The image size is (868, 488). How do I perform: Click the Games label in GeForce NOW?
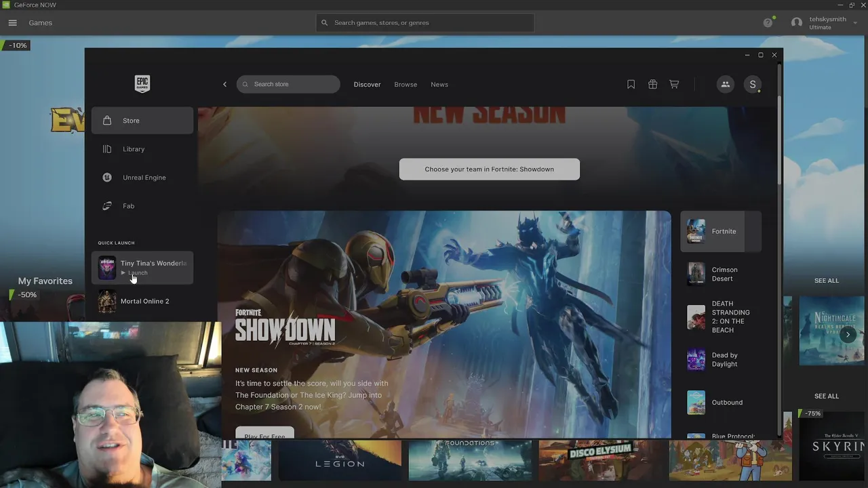pos(40,22)
